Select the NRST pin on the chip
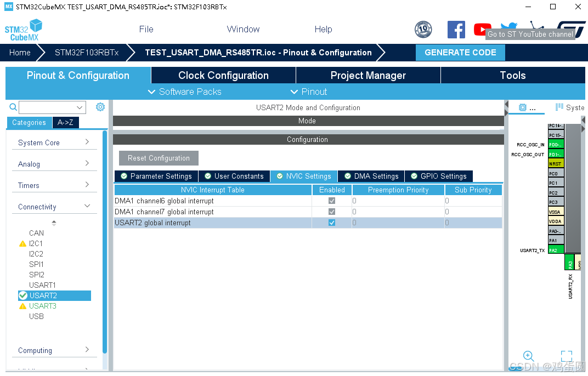The height and width of the screenshot is (376, 588). tap(556, 164)
